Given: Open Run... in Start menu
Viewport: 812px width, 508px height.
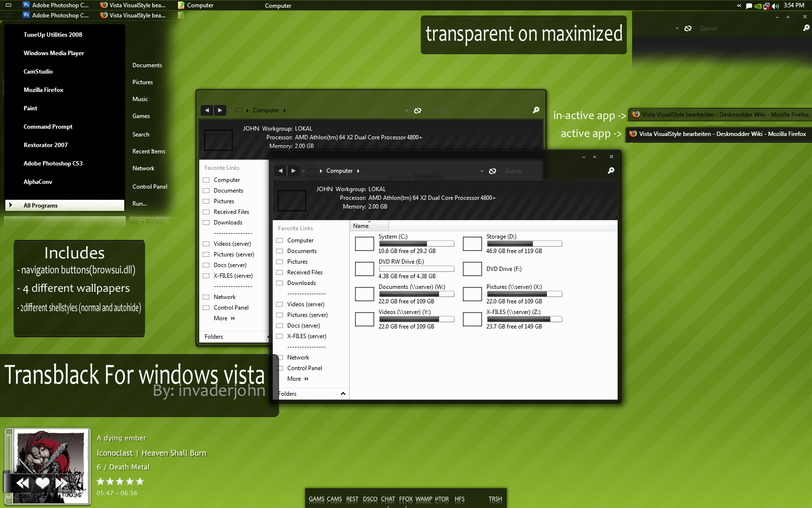Looking at the screenshot, I should tap(140, 204).
